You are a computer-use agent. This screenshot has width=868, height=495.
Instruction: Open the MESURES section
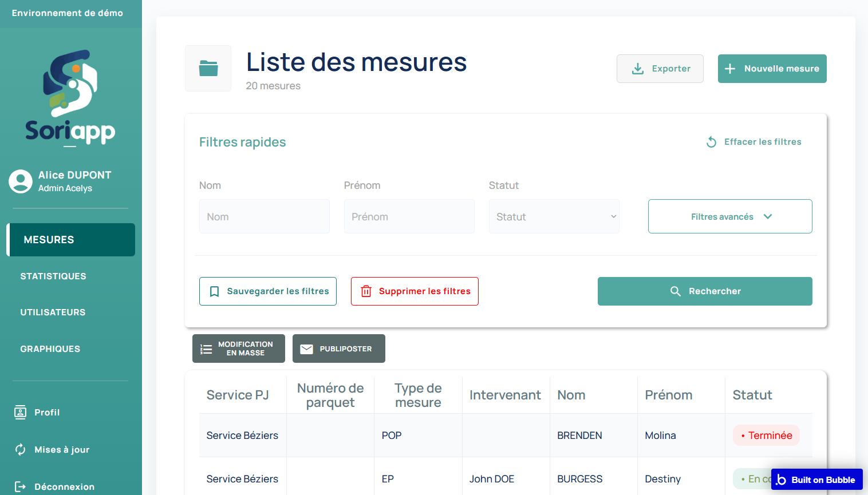tap(71, 240)
